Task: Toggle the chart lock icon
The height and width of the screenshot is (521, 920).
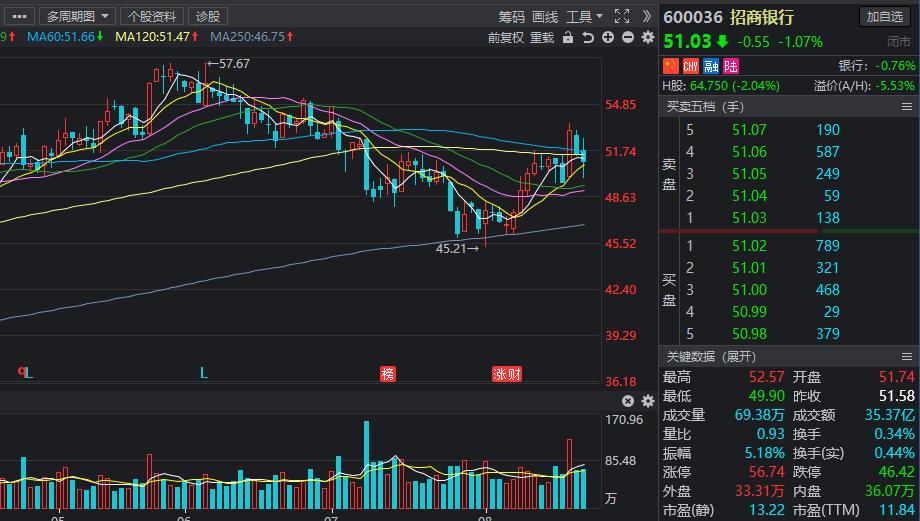Action: click(567, 38)
